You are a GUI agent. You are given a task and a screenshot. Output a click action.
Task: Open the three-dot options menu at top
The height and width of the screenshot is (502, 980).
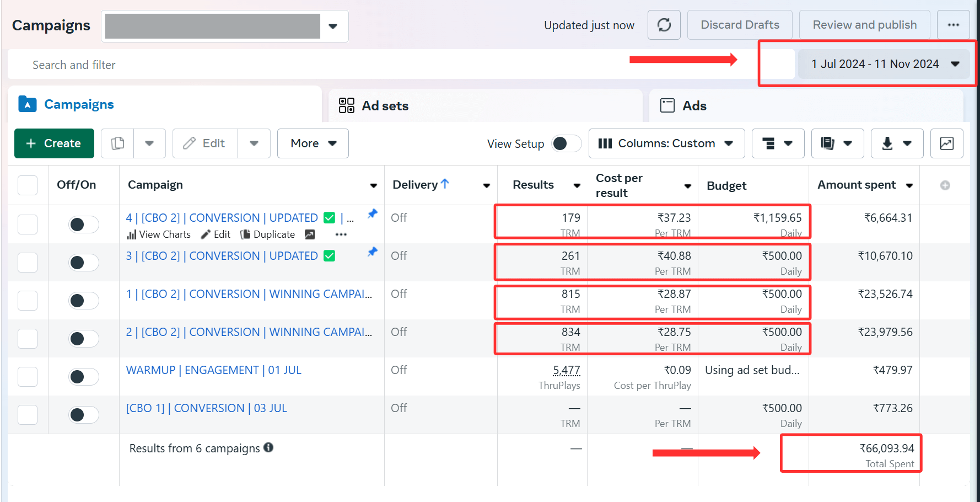pos(953,25)
